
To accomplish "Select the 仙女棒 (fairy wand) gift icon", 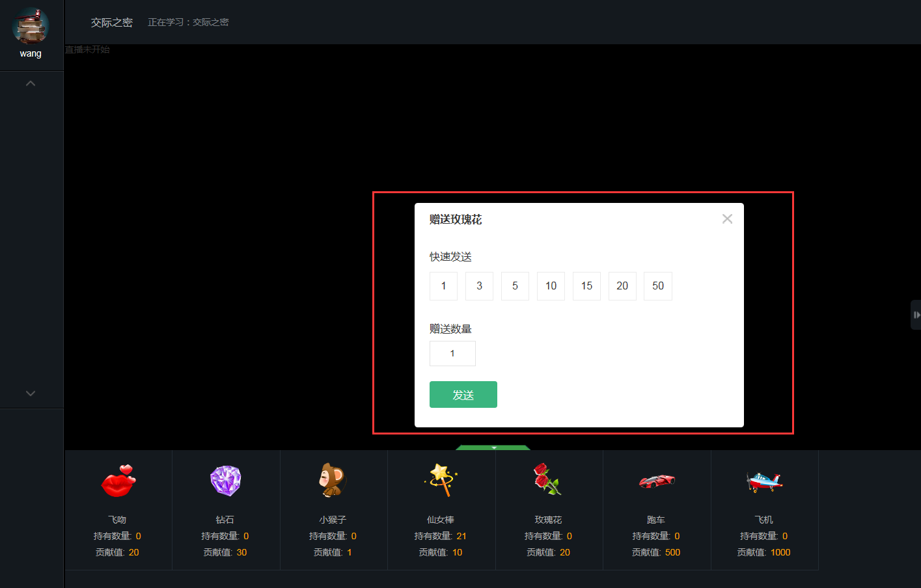I will pyautogui.click(x=441, y=480).
